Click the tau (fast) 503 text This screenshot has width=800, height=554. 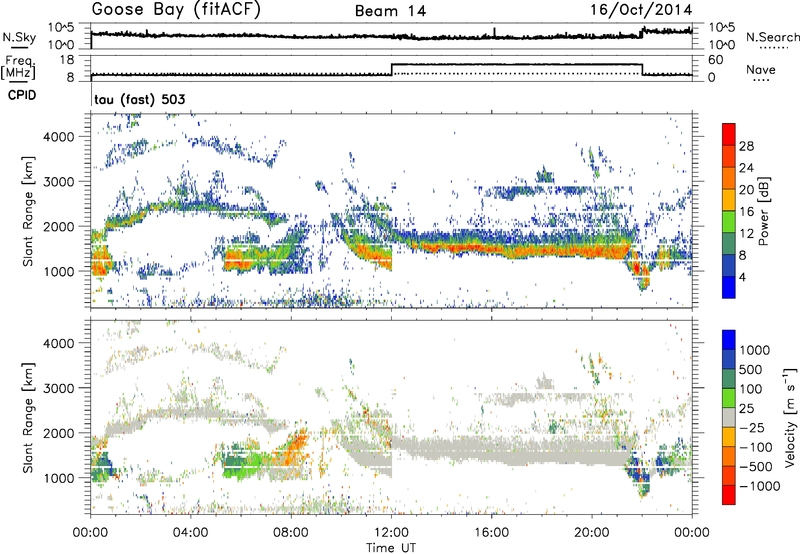click(x=140, y=99)
